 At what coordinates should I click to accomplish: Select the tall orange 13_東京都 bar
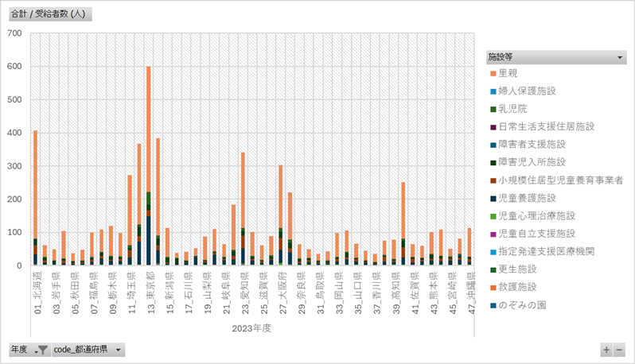148,127
